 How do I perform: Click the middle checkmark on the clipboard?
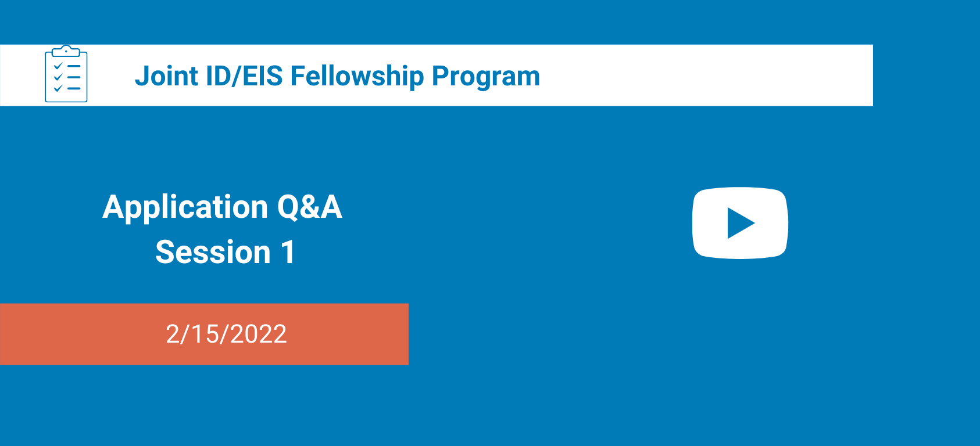58,77
